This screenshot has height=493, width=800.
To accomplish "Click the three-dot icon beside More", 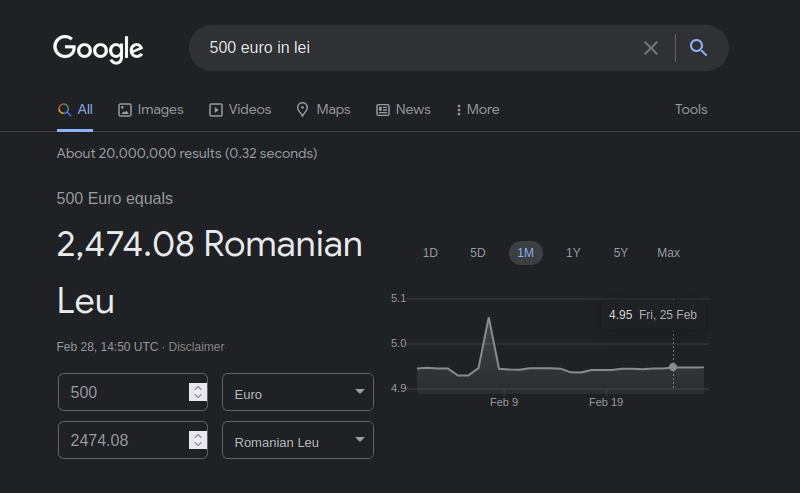I will (459, 110).
